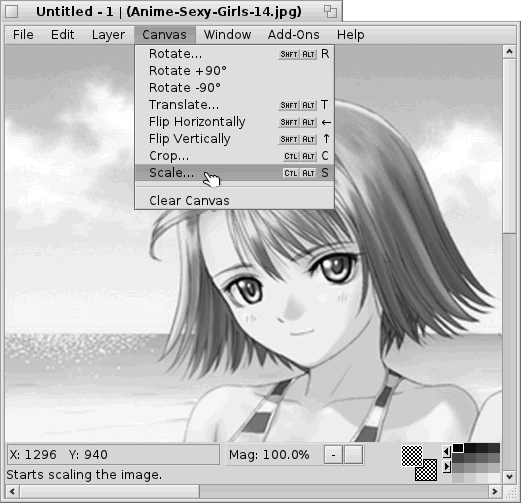Open the Help menu
Image resolution: width=521 pixels, height=503 pixels.
[x=350, y=35]
